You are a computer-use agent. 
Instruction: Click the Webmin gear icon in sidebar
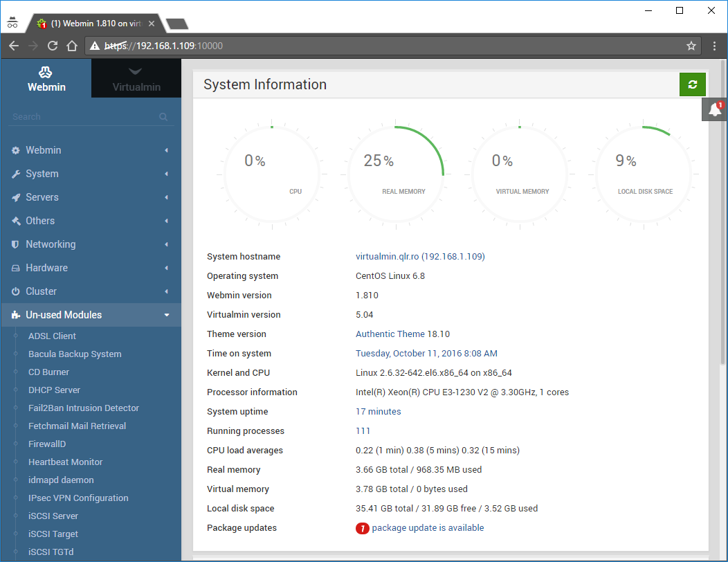click(16, 150)
